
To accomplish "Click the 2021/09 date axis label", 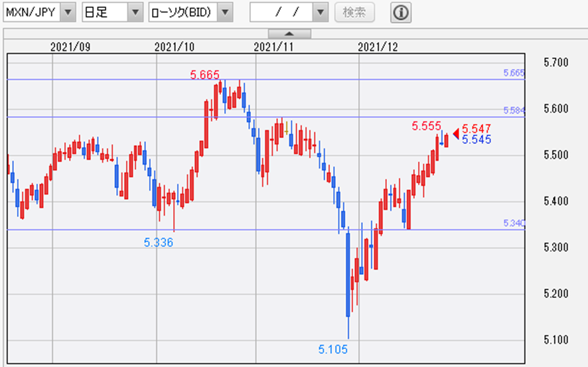I will click(70, 47).
